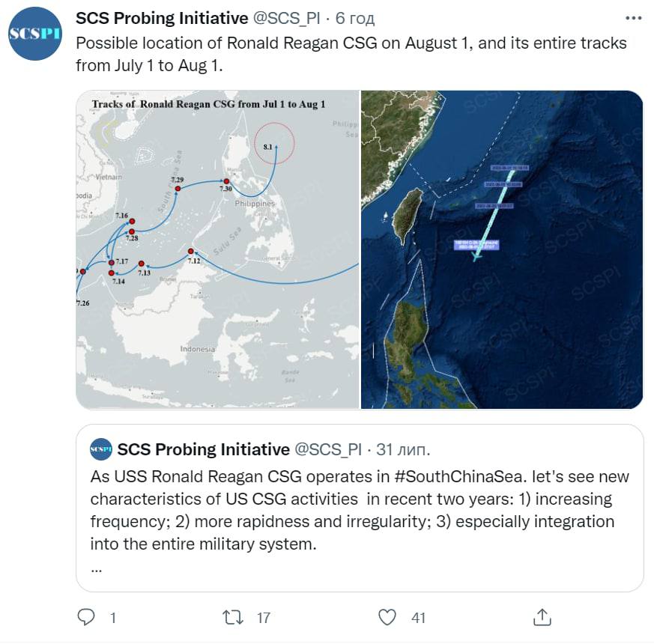
Task: Click the quoted tweet date '31 лип.'
Action: coord(402,449)
